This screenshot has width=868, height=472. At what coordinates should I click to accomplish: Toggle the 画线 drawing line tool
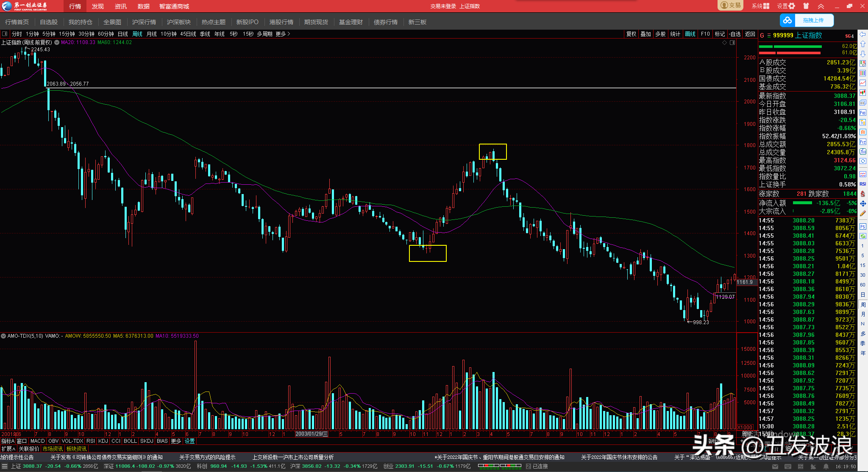pos(690,34)
